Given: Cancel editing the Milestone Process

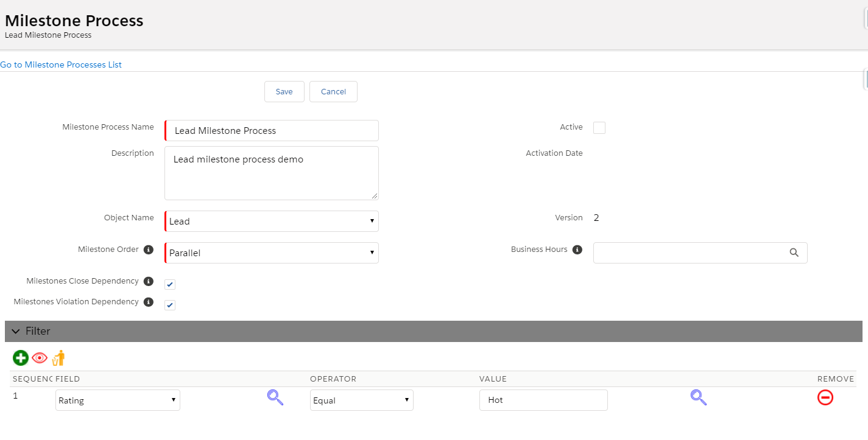Looking at the screenshot, I should coord(333,91).
